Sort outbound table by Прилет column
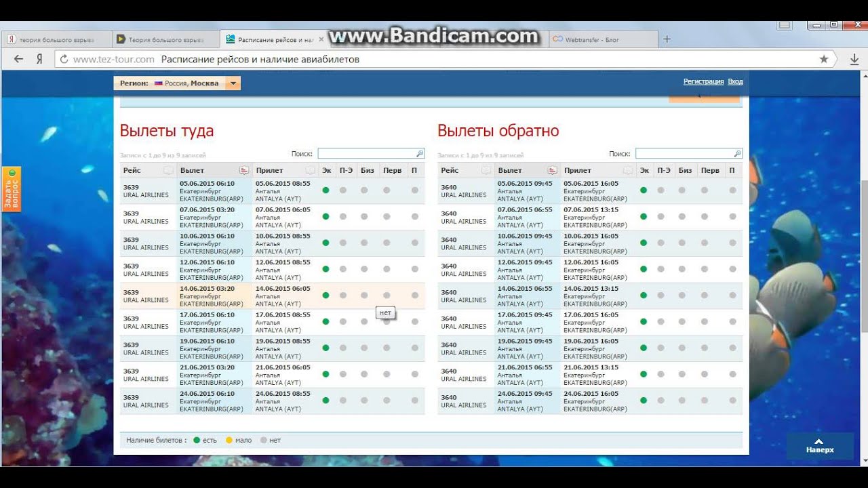 tap(311, 170)
